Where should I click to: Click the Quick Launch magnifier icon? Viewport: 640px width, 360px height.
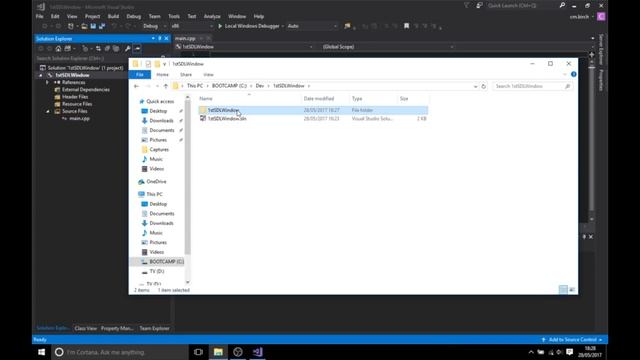point(562,5)
